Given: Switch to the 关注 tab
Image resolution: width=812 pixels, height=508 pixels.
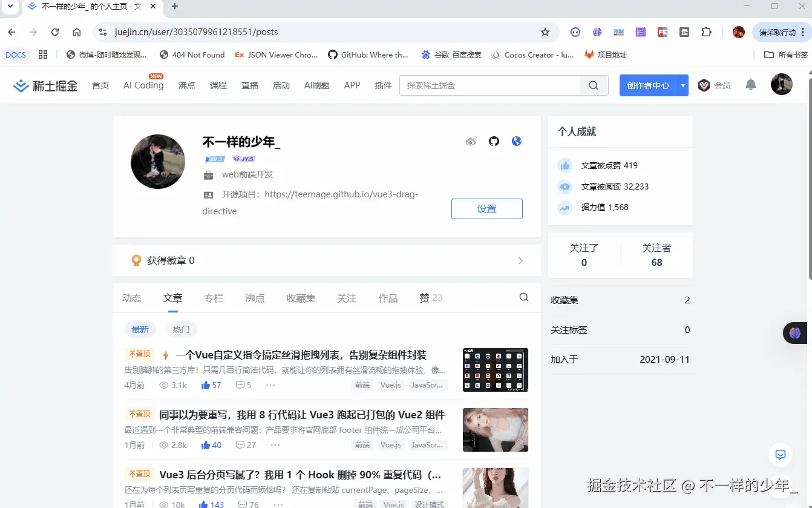Looking at the screenshot, I should point(347,298).
